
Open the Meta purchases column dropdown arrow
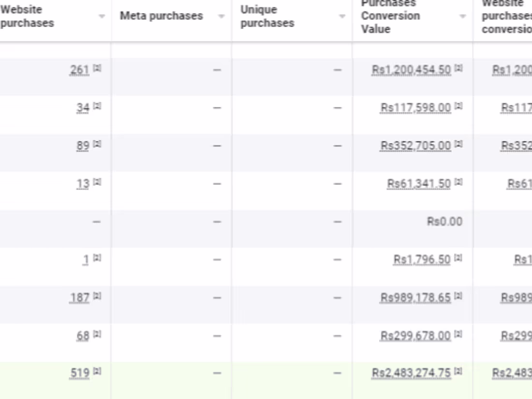click(222, 16)
